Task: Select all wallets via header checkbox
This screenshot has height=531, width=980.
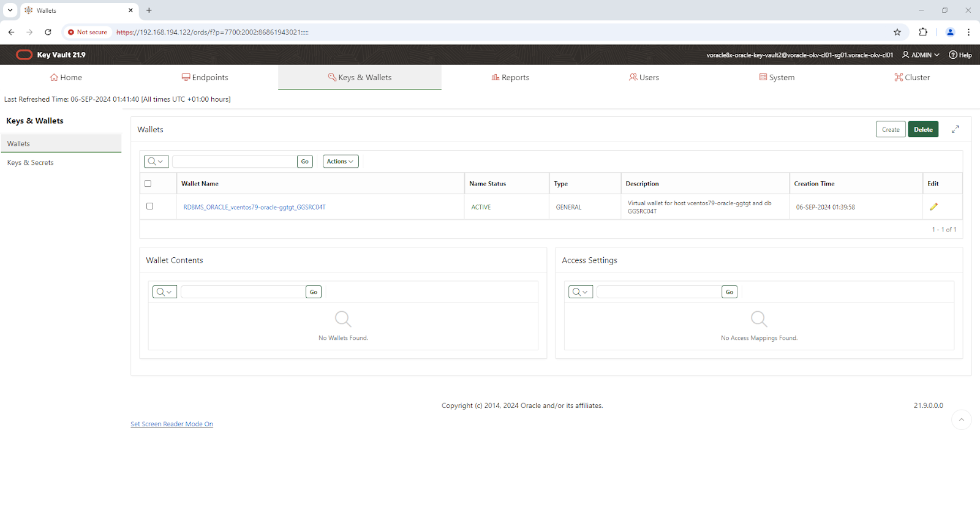Action: [148, 184]
